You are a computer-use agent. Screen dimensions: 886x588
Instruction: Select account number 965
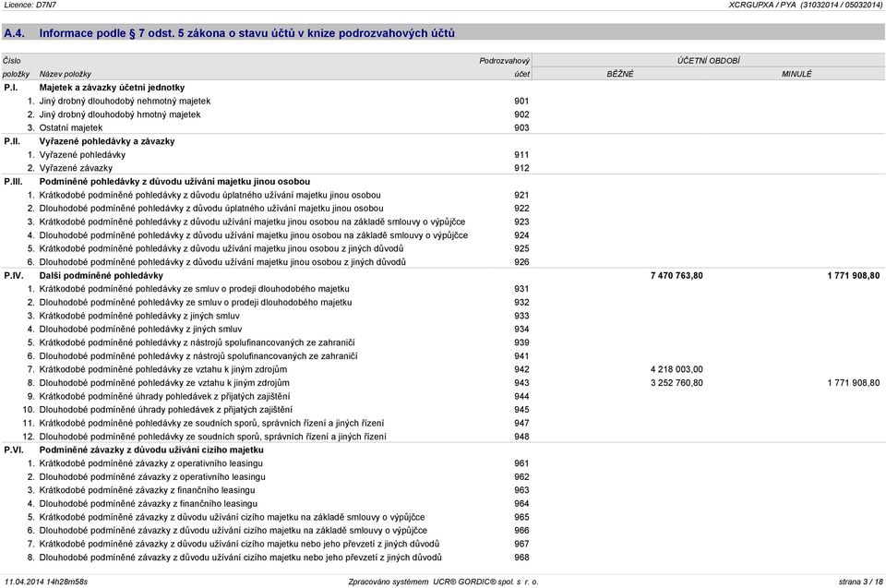[x=521, y=517]
